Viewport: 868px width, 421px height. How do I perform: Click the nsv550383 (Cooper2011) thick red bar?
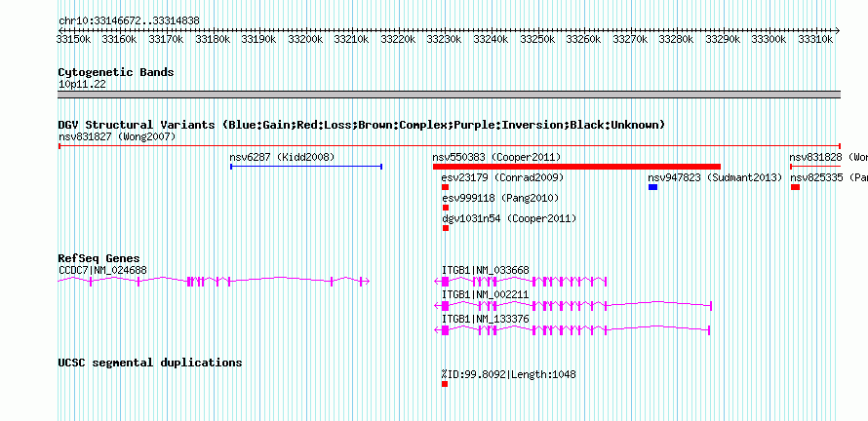[576, 167]
